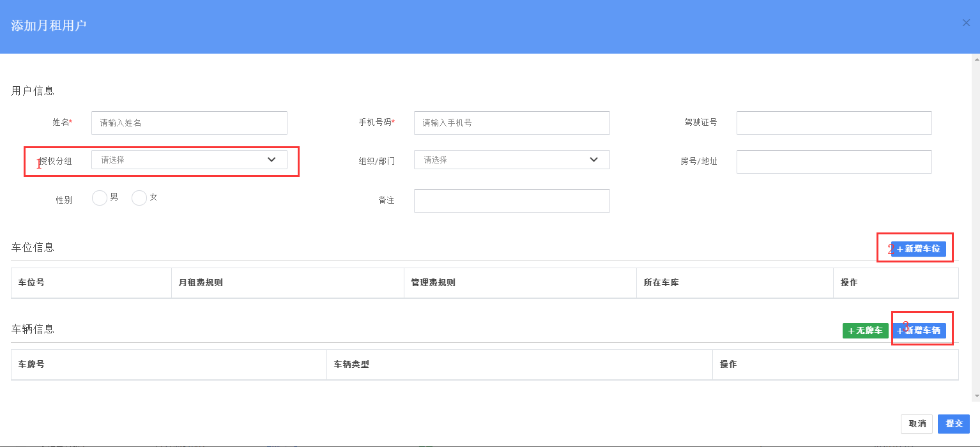Expand the 组织/部门 dropdown

(512, 160)
